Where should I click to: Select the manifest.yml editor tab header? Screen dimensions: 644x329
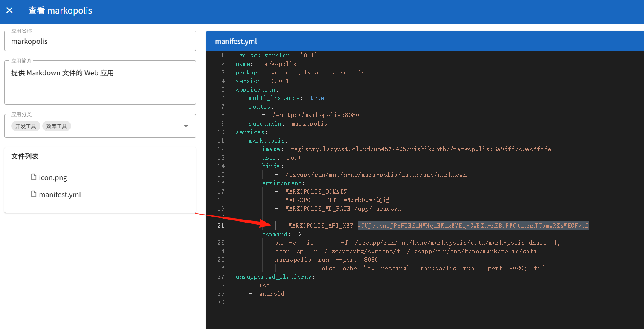pyautogui.click(x=236, y=41)
